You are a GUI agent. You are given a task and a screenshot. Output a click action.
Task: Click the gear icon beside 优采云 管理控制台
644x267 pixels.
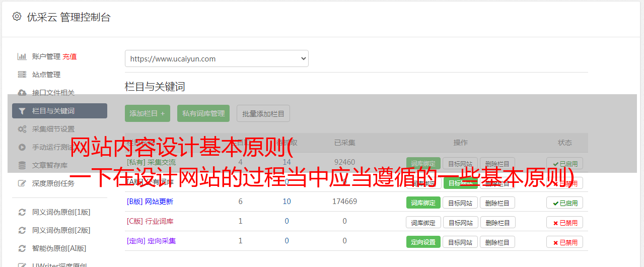[17, 17]
